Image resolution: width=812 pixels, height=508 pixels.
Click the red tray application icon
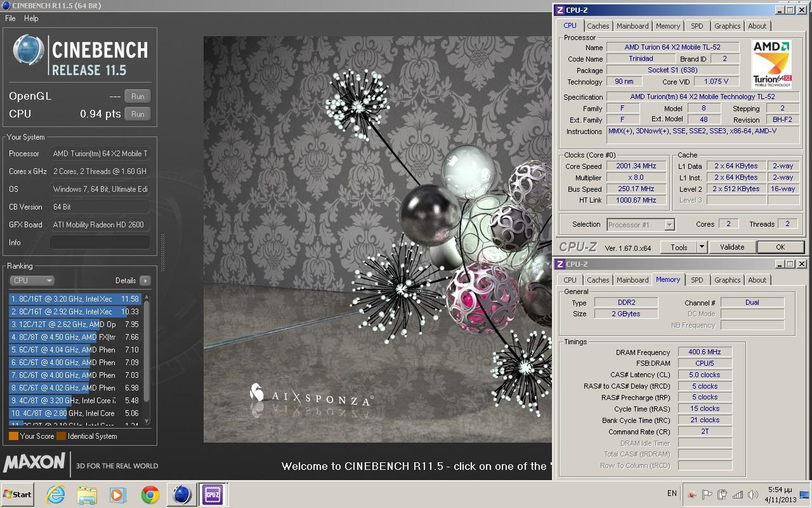click(692, 495)
